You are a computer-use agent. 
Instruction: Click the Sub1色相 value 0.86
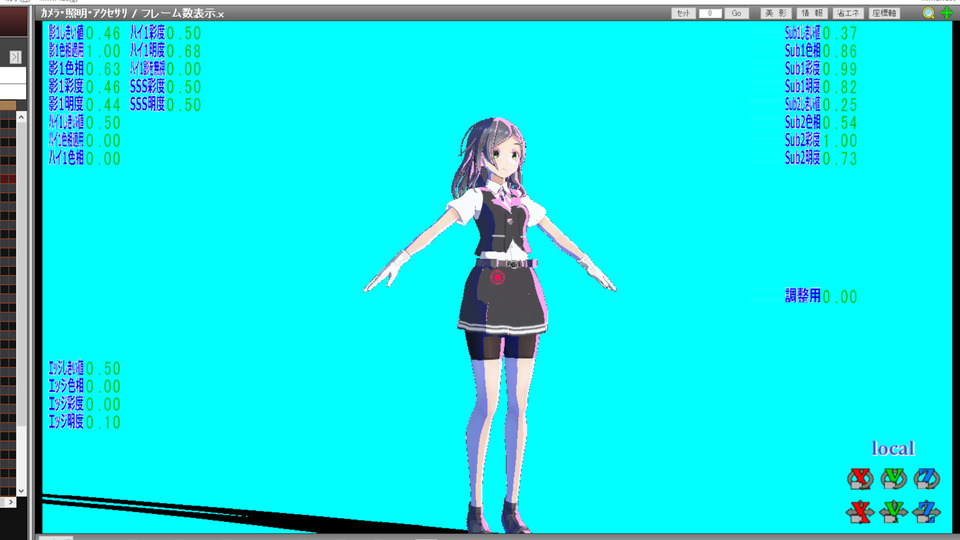[x=840, y=51]
